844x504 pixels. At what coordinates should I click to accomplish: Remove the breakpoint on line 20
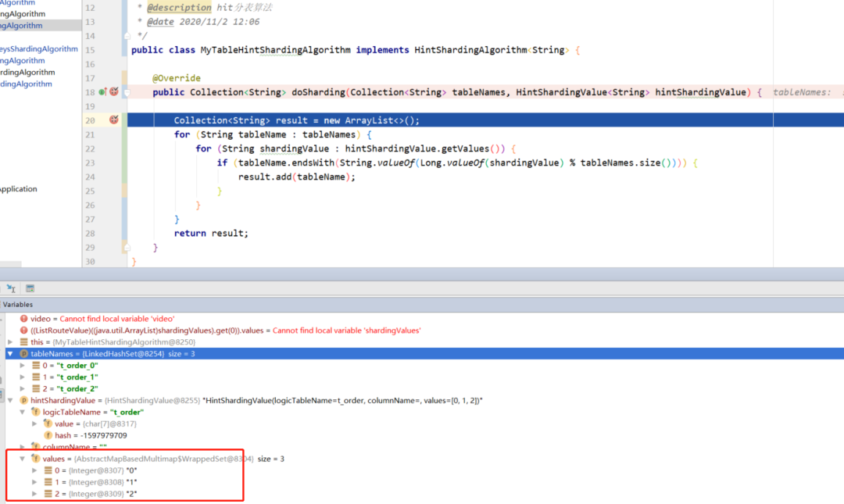[x=114, y=120]
